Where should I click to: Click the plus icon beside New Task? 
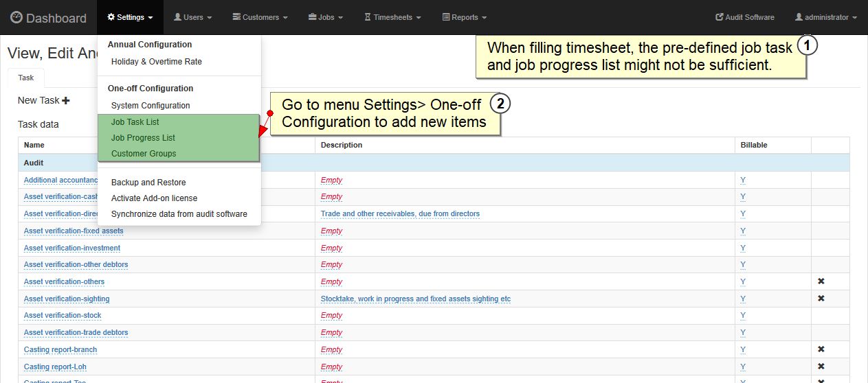[66, 101]
